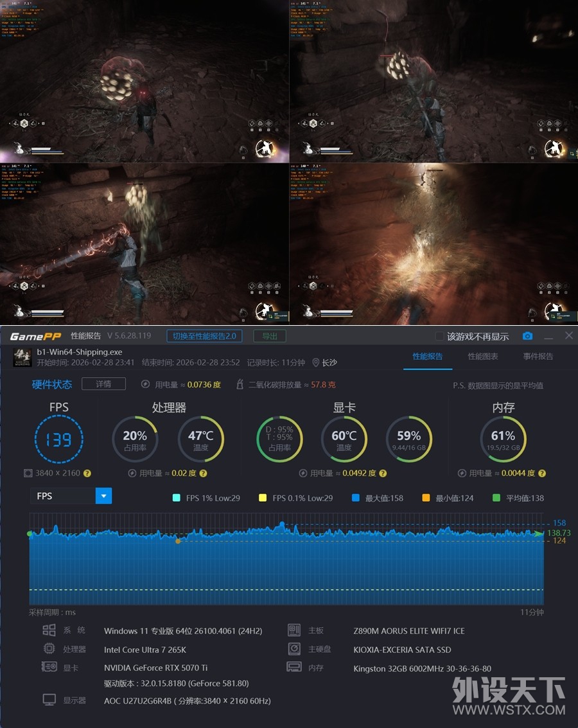This screenshot has width=578, height=728.
Task: Open the FPS metric dropdown arrow
Action: click(103, 496)
